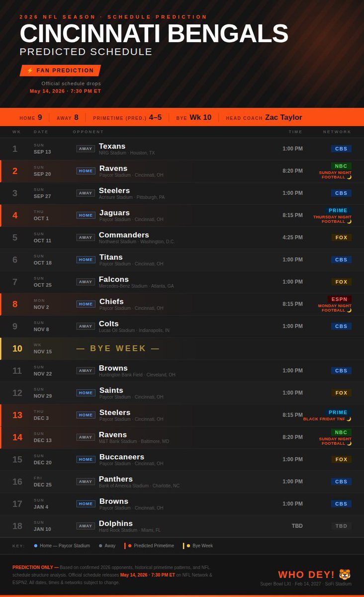Click the Commanders opponent name
Image resolution: width=364 pixels, height=597 pixels.
124,235
